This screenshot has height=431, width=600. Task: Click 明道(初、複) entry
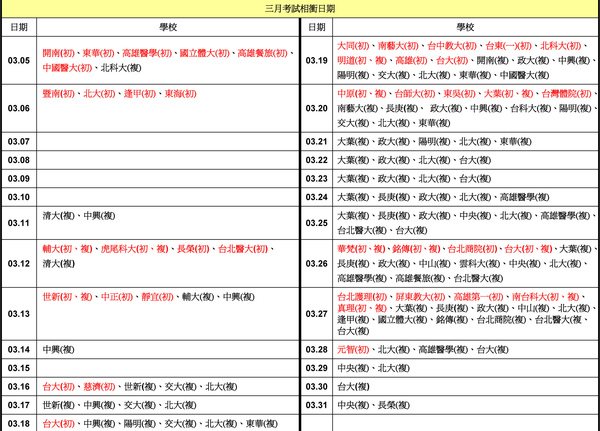tap(362, 60)
